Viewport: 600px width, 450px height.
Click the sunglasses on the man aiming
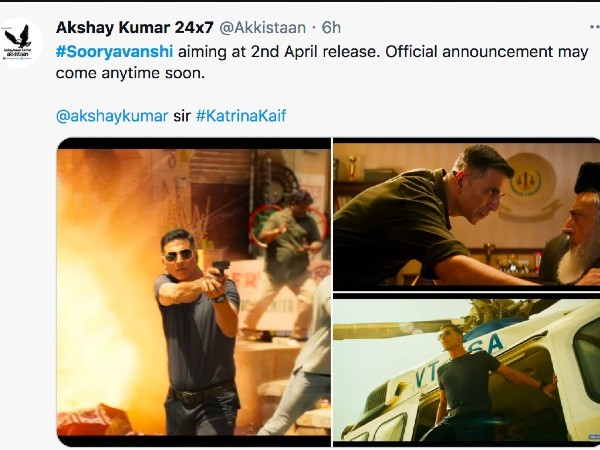[179, 255]
